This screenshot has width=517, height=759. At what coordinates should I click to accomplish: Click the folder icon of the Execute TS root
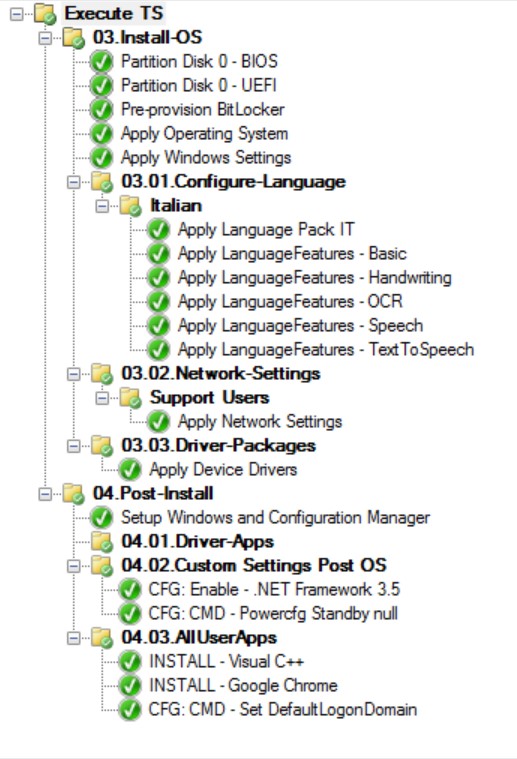(46, 14)
